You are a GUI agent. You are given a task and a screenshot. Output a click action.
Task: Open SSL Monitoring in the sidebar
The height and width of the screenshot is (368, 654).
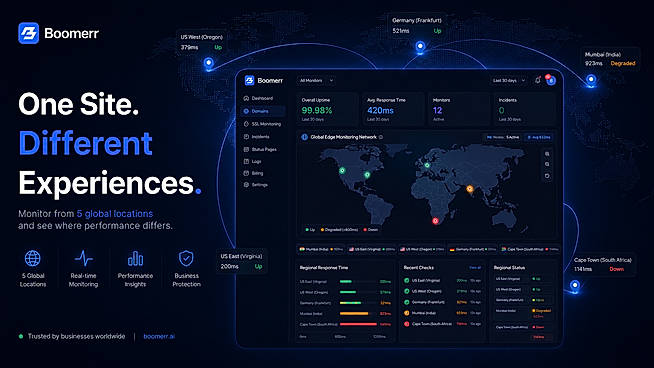click(262, 124)
